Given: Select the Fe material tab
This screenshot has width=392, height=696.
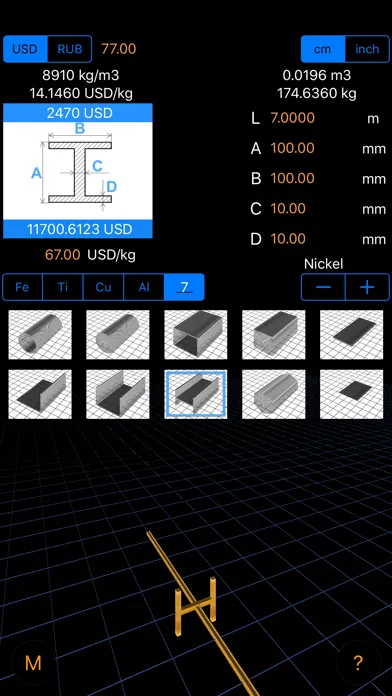Looking at the screenshot, I should point(22,287).
